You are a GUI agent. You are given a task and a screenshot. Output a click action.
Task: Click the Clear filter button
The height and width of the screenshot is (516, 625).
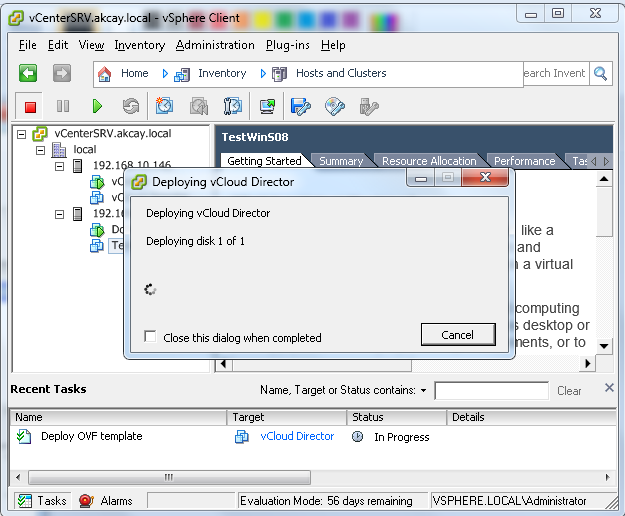569,391
